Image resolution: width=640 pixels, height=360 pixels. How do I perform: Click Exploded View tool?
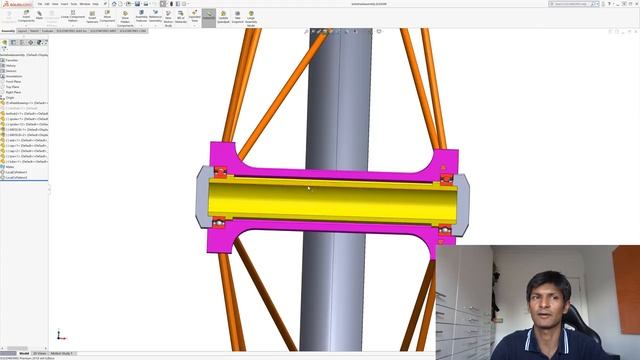[195, 16]
